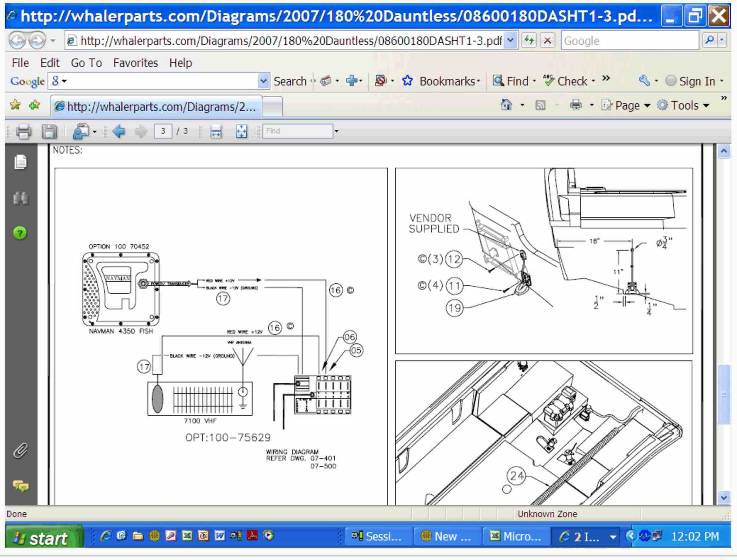
Task: Click the next page arrow in the PDF toolbar
Action: (x=141, y=131)
